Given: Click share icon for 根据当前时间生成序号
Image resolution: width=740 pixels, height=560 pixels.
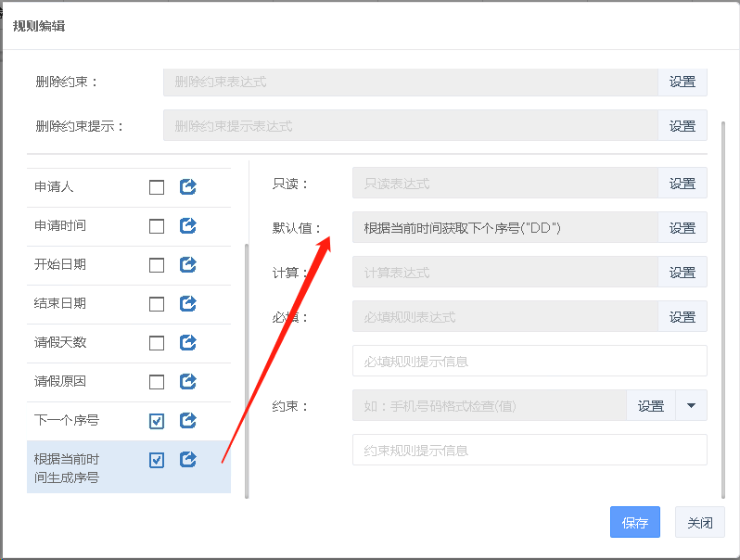Looking at the screenshot, I should 187,460.
